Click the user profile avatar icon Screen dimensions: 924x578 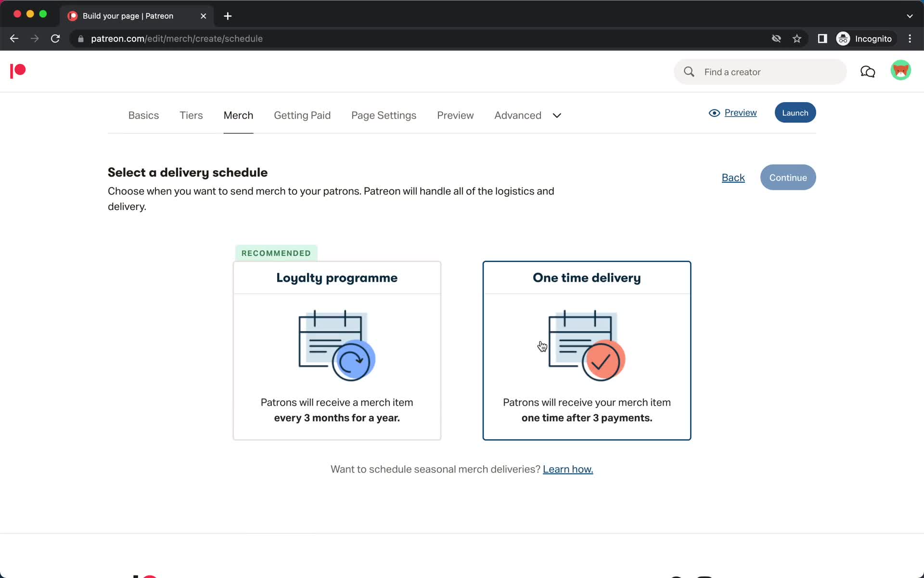point(901,71)
